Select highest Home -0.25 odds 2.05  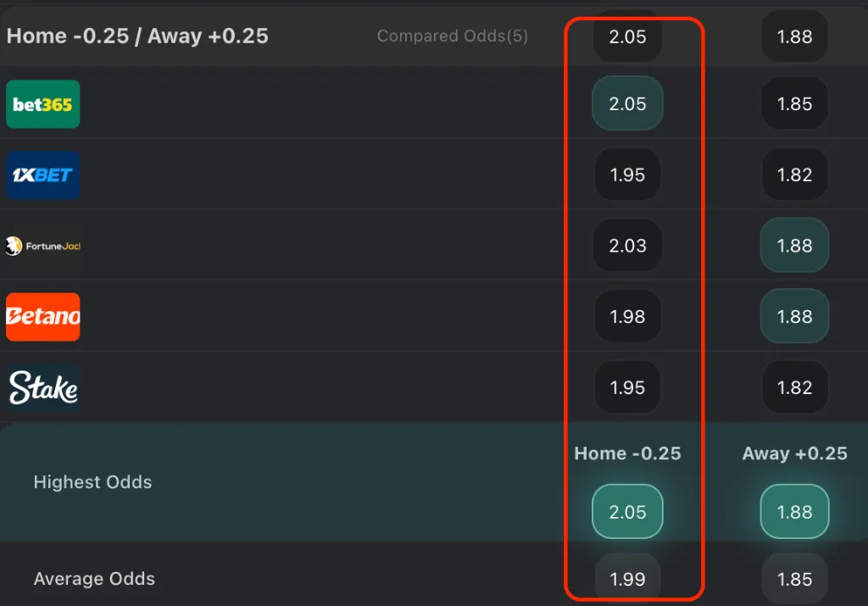(x=627, y=512)
